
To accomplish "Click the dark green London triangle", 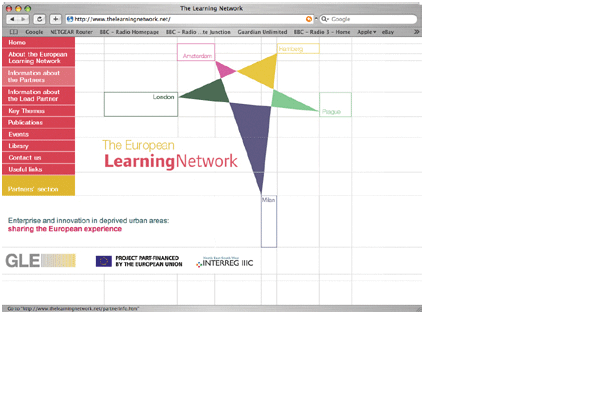I will click(x=212, y=93).
